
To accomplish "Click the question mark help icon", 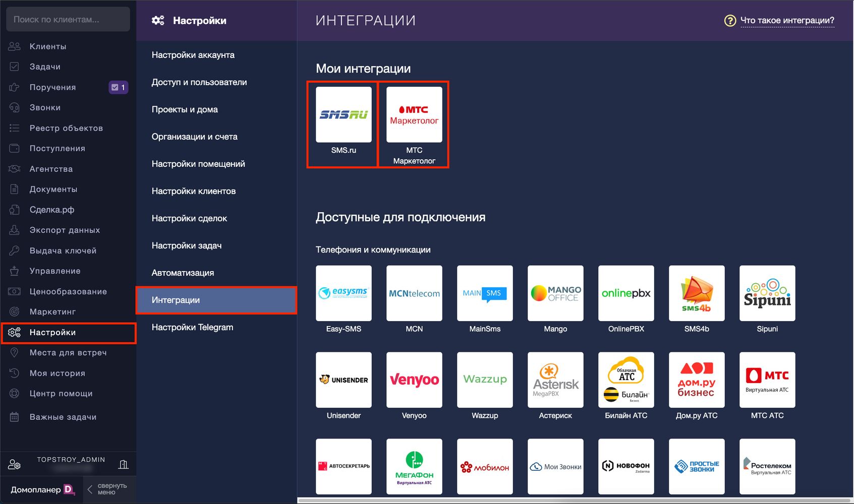I will 730,21.
